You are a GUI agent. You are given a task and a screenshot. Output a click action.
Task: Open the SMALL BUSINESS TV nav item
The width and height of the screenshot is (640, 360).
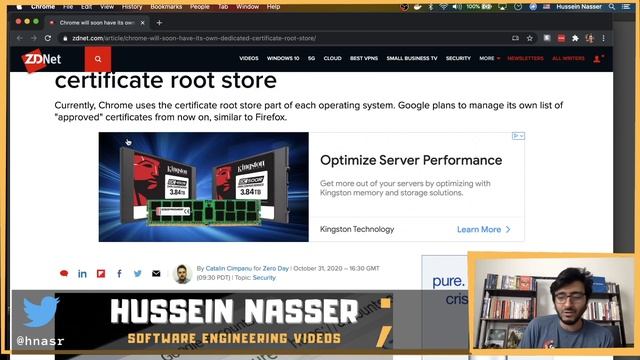pyautogui.click(x=412, y=58)
